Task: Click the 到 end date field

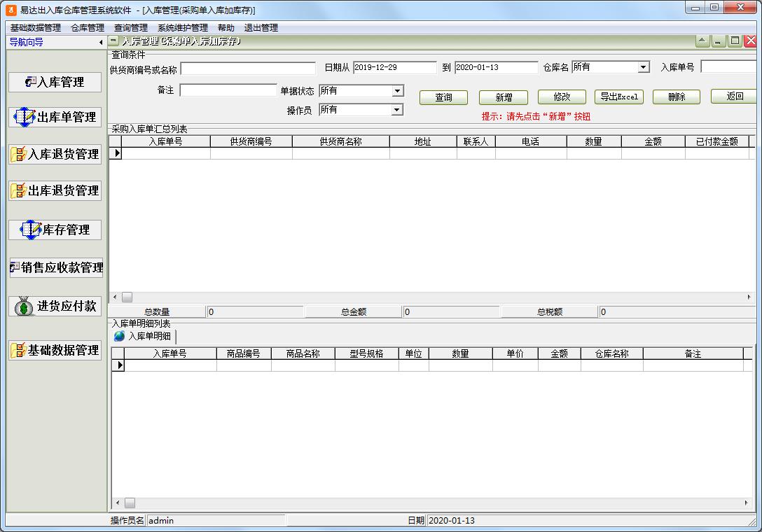Action: [x=497, y=67]
